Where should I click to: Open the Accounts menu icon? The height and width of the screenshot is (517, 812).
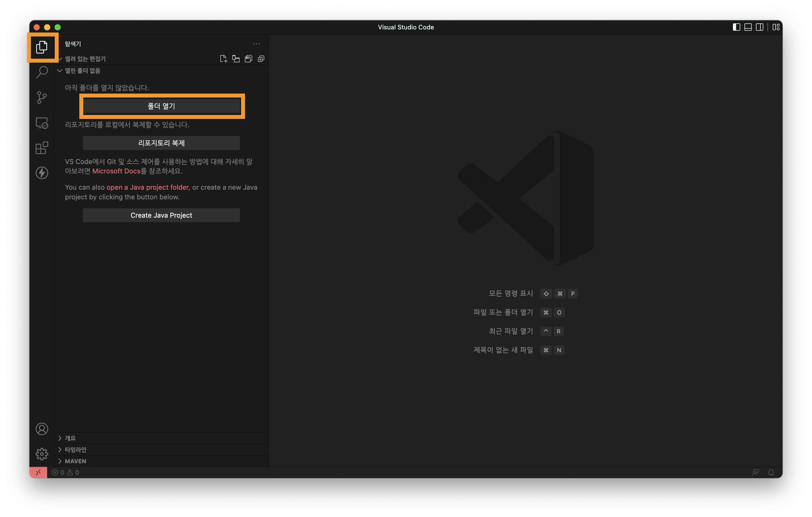pos(42,429)
